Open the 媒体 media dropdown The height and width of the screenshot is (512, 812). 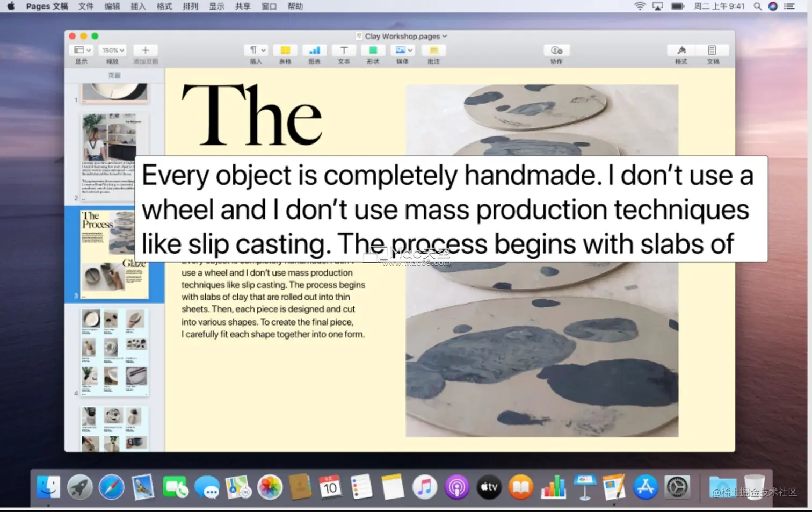coord(402,50)
